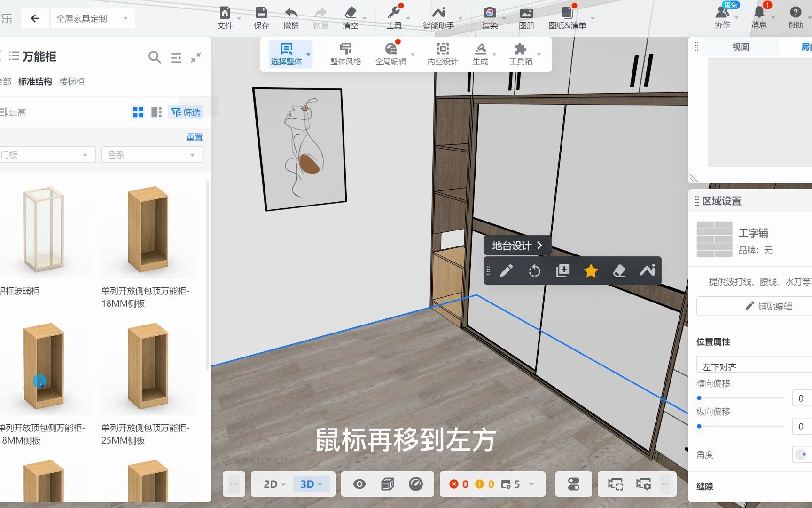Select the 楼梯柜 tab

[72, 81]
